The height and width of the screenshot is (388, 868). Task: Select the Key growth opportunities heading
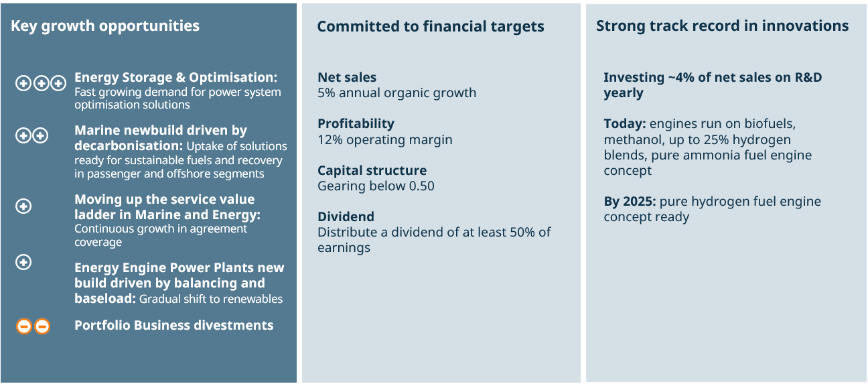click(105, 26)
